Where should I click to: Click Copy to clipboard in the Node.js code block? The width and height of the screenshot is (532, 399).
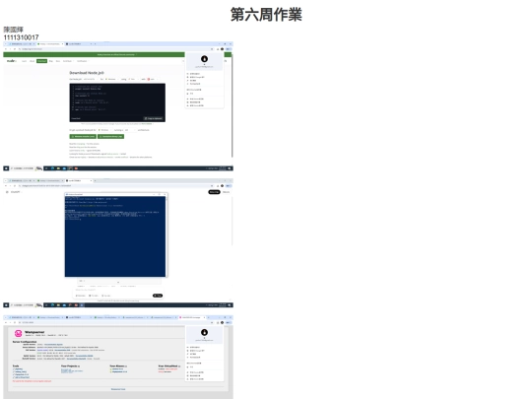click(x=153, y=118)
